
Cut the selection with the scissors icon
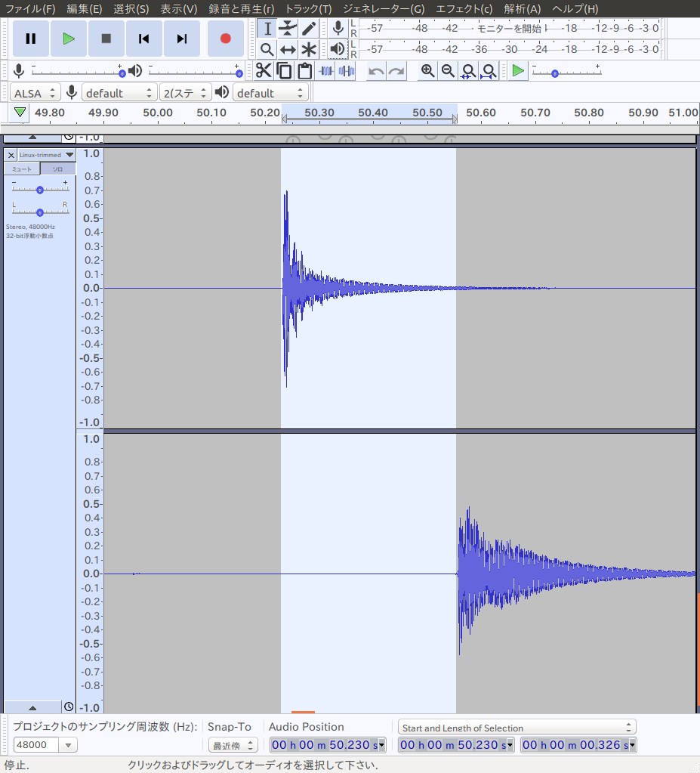point(264,71)
